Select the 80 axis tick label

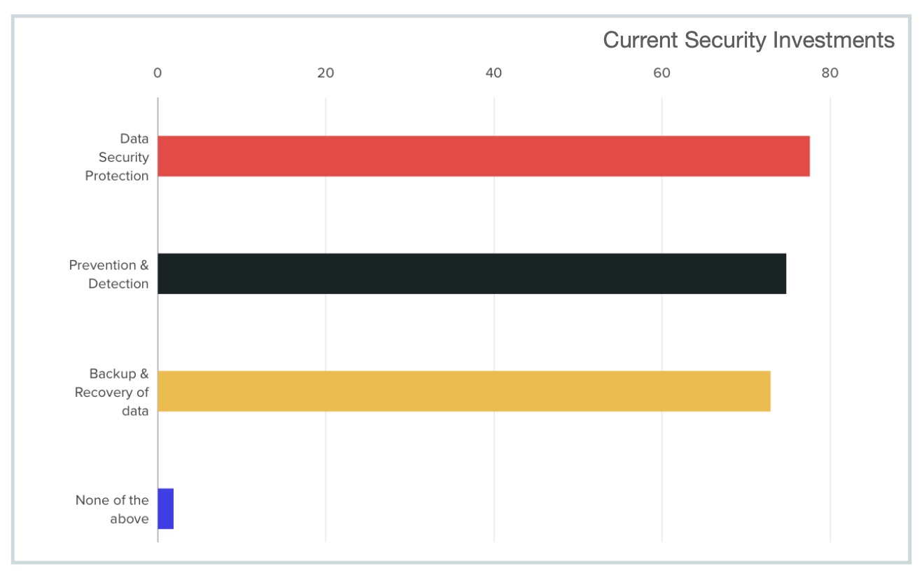click(x=830, y=73)
